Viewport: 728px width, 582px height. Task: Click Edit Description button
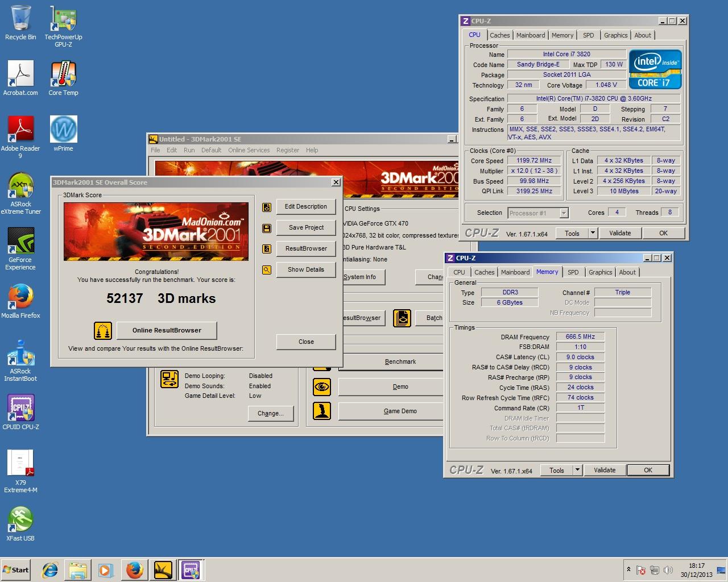click(306, 207)
